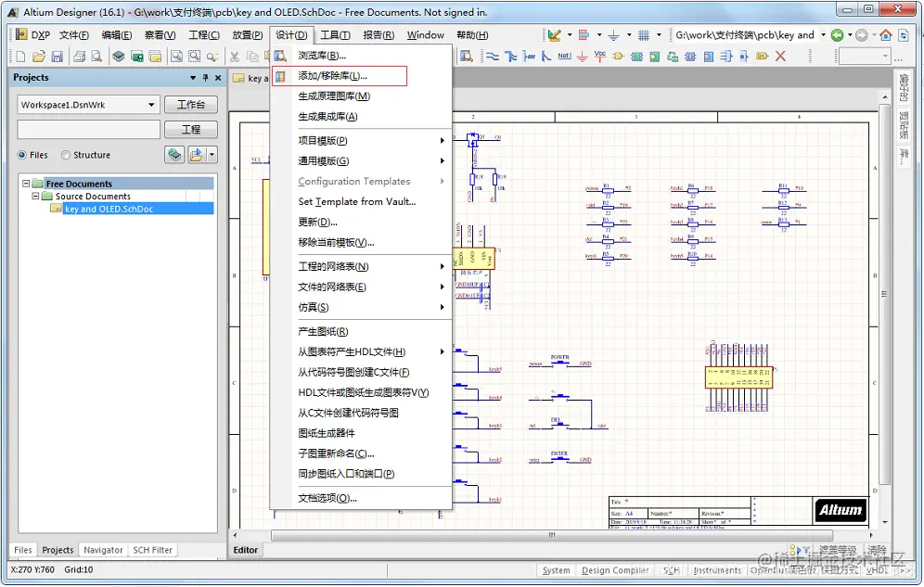This screenshot has height=587, width=924.
Task: Open the 工程(C) menu
Action: 204,35
